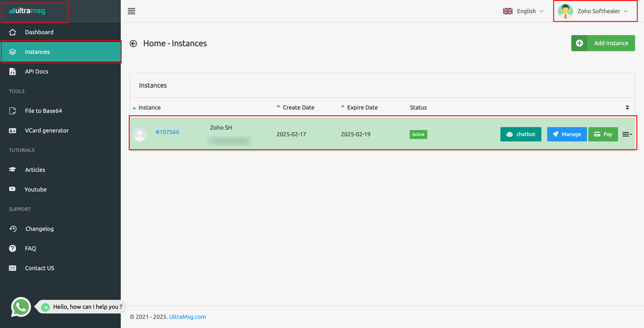The height and width of the screenshot is (328, 644).
Task: Click the File to Base64 icon
Action: tap(12, 111)
